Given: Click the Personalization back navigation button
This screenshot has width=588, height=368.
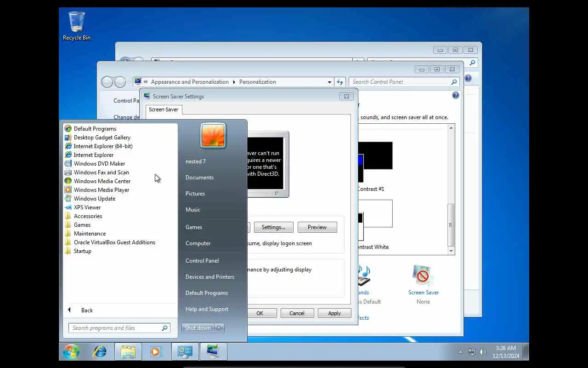Looking at the screenshot, I should pyautogui.click(x=107, y=82).
